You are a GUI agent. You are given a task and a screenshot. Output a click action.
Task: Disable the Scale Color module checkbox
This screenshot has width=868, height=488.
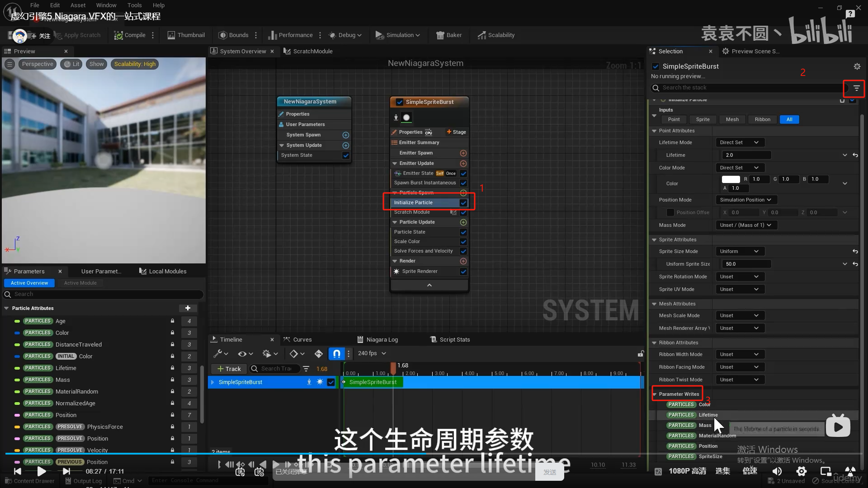pos(463,242)
